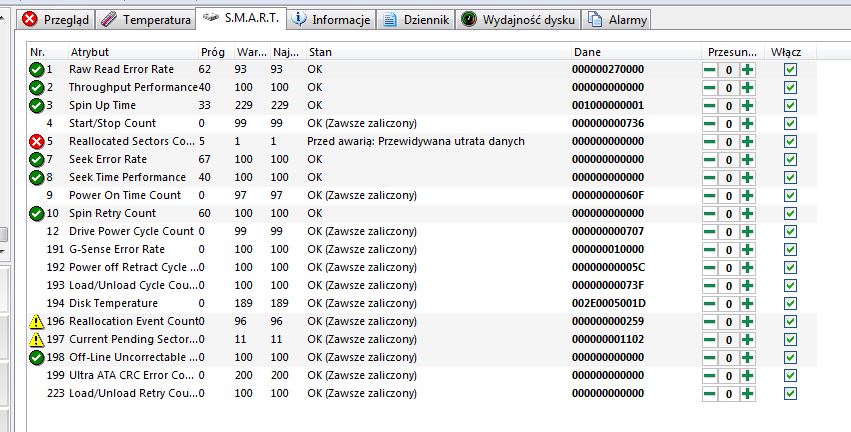Increase offset for Load/Unload Retry Count row

click(x=747, y=393)
